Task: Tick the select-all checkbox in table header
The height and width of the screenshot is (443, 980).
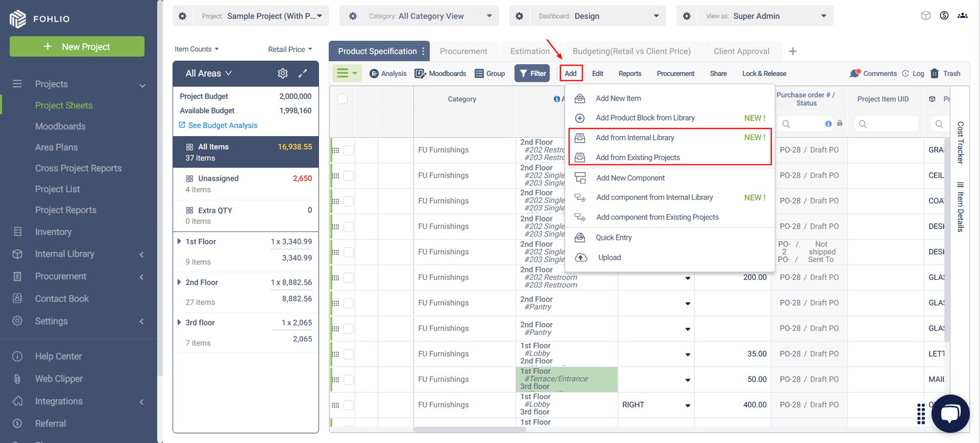Action: pos(343,99)
